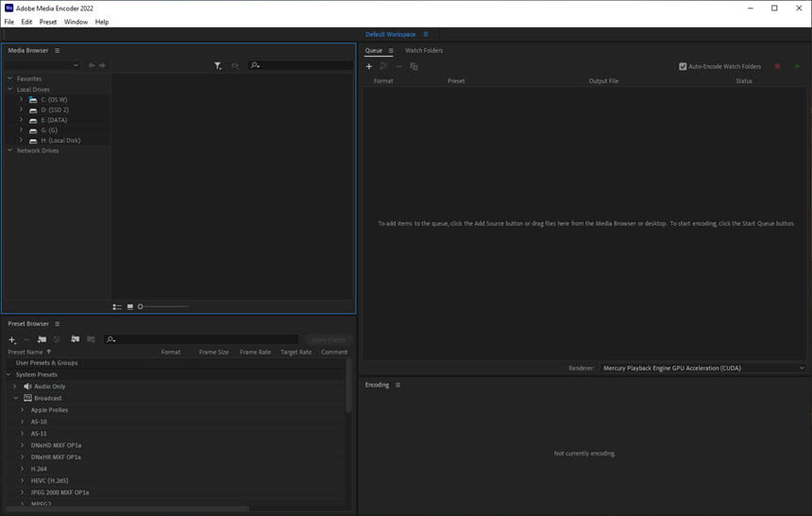
Task: Click the Export Presets icon
Action: (91, 339)
